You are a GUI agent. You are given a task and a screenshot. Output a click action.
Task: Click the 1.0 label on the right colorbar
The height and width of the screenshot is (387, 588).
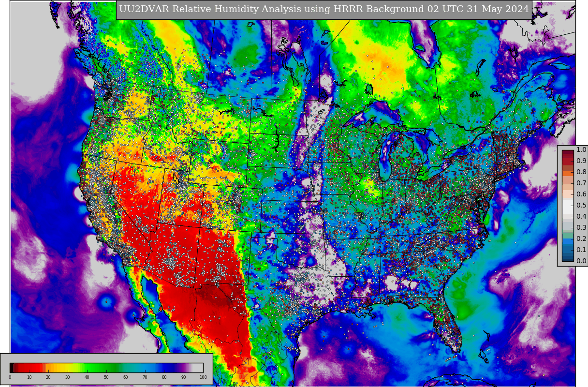click(x=581, y=149)
